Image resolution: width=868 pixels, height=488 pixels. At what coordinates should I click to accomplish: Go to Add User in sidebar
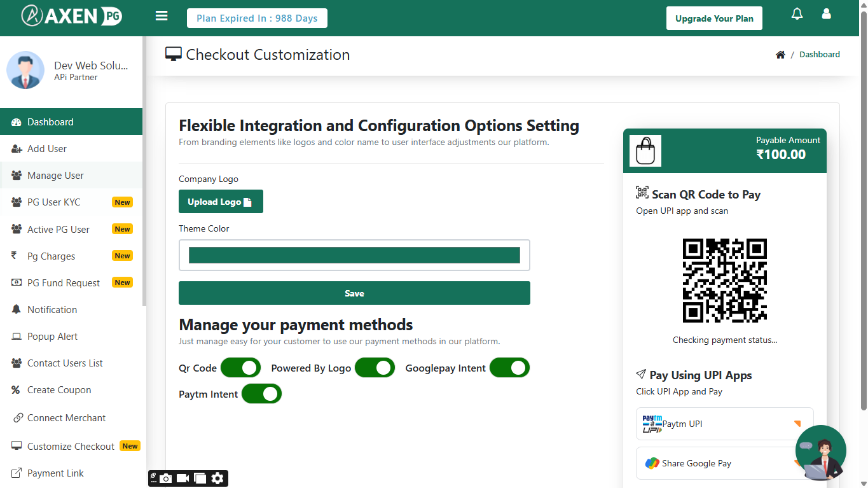coord(71,148)
